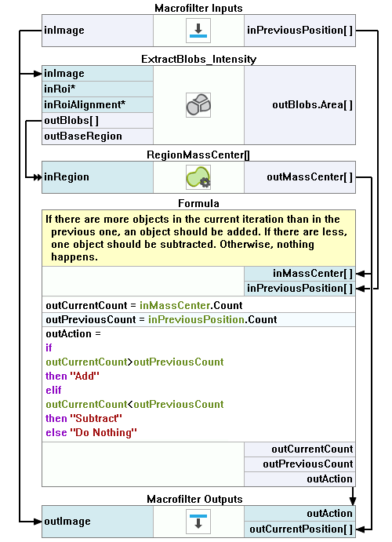Click the Macrofilter Outputs arrow icon

point(198,522)
